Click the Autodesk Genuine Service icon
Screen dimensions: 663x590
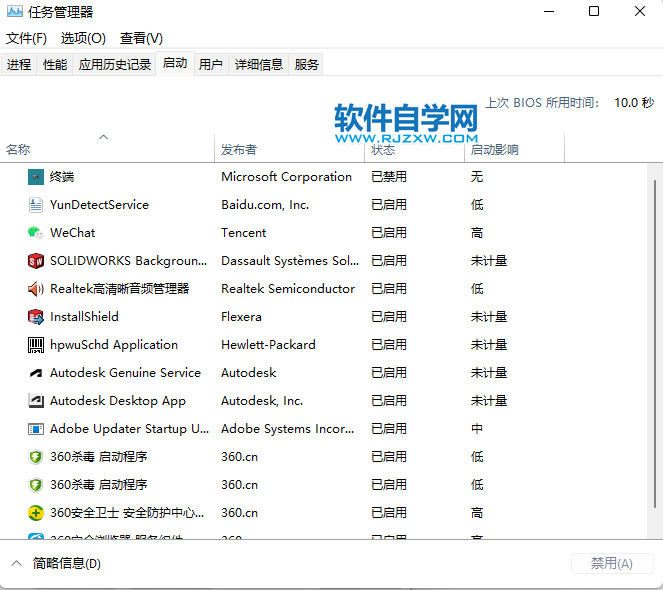[36, 373]
